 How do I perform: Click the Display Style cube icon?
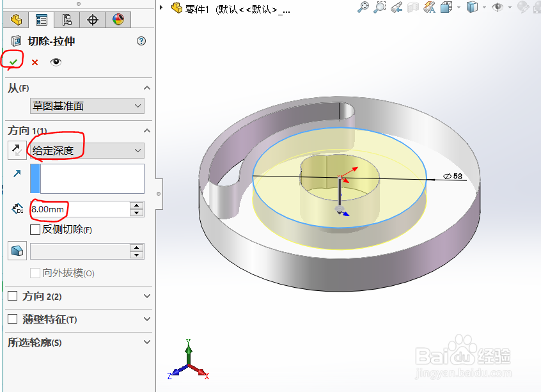(x=472, y=7)
